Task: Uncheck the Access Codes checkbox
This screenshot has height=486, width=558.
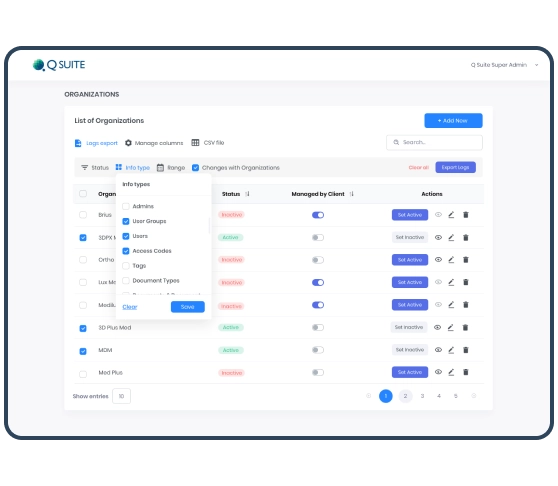Action: [x=126, y=251]
